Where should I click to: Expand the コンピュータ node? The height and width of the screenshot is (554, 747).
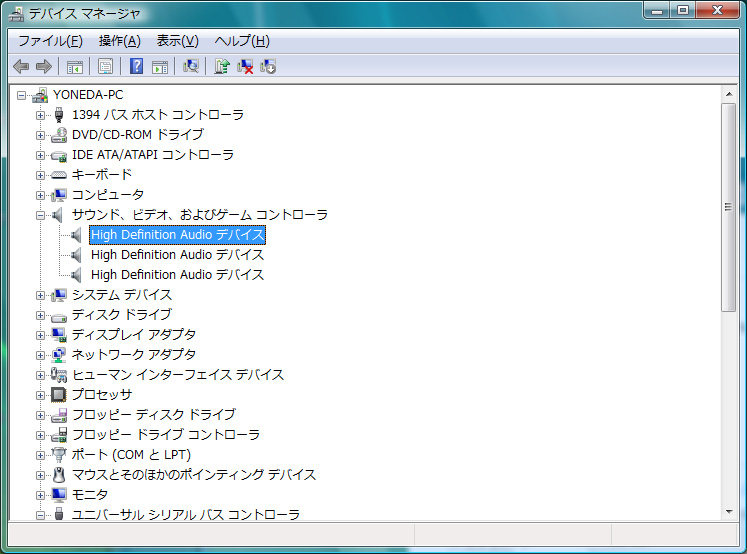(40, 196)
